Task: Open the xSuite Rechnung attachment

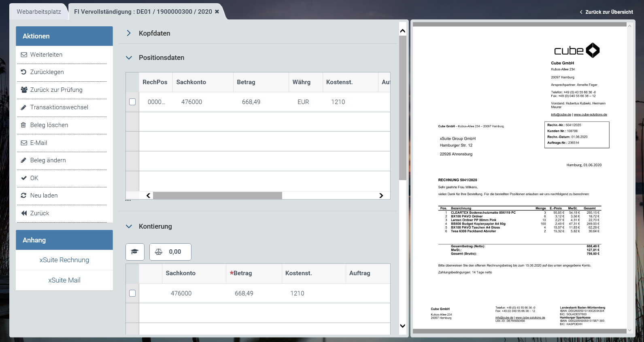Action: (64, 260)
